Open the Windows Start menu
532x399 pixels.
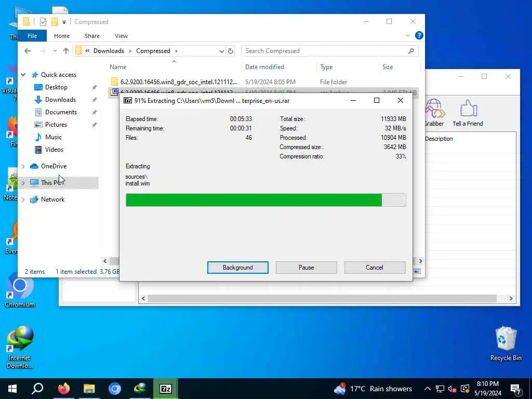click(12, 389)
